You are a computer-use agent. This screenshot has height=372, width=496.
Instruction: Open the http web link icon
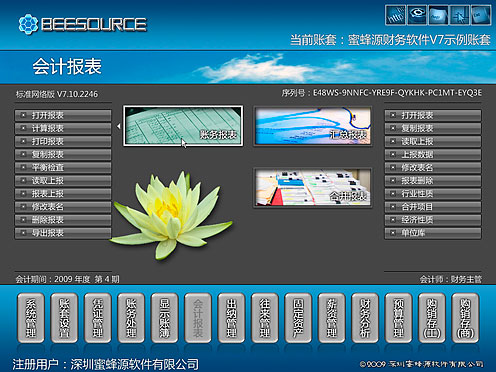tap(396, 15)
